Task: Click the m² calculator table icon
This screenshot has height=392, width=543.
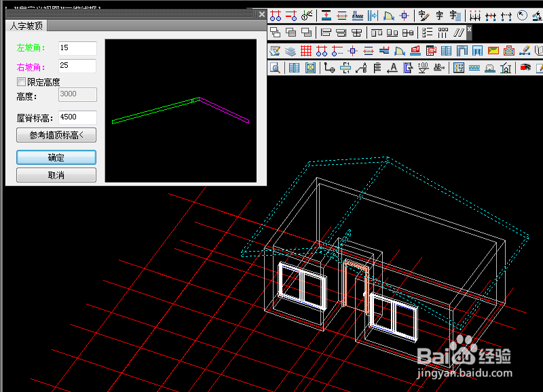Action: click(x=431, y=51)
